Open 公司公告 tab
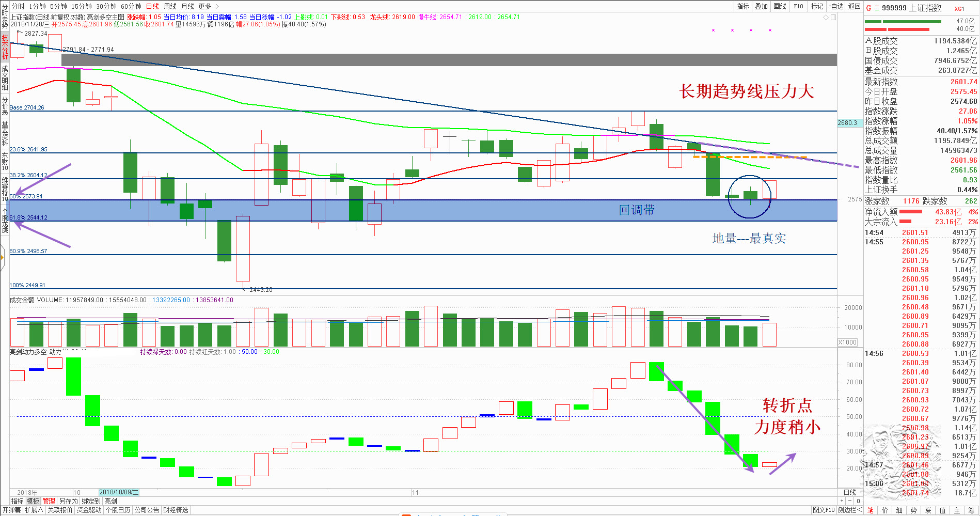 tap(147, 510)
